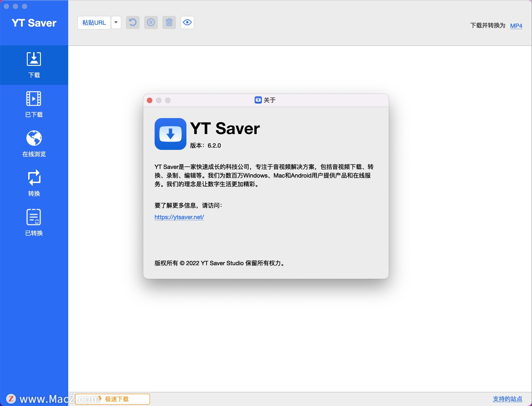This screenshot has width=532, height=406.
Task: Click the trash delete icon in toolbar
Action: (x=169, y=22)
